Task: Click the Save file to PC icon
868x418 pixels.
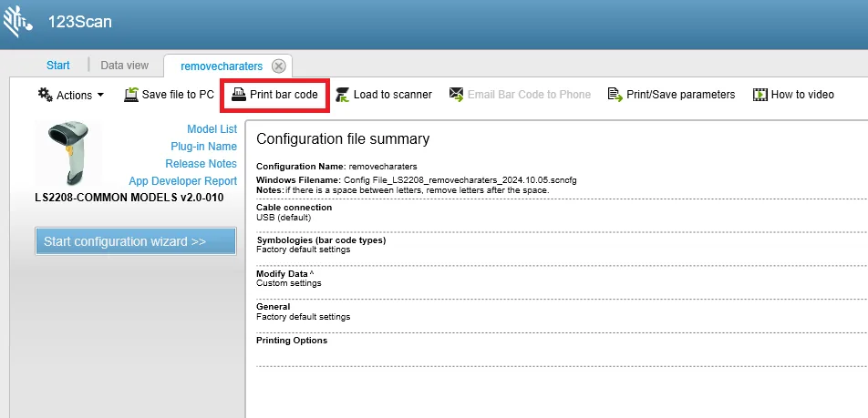Action: [131, 95]
